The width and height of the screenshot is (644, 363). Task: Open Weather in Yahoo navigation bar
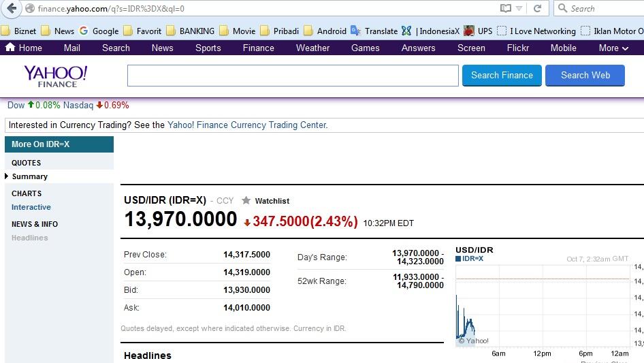tap(312, 48)
